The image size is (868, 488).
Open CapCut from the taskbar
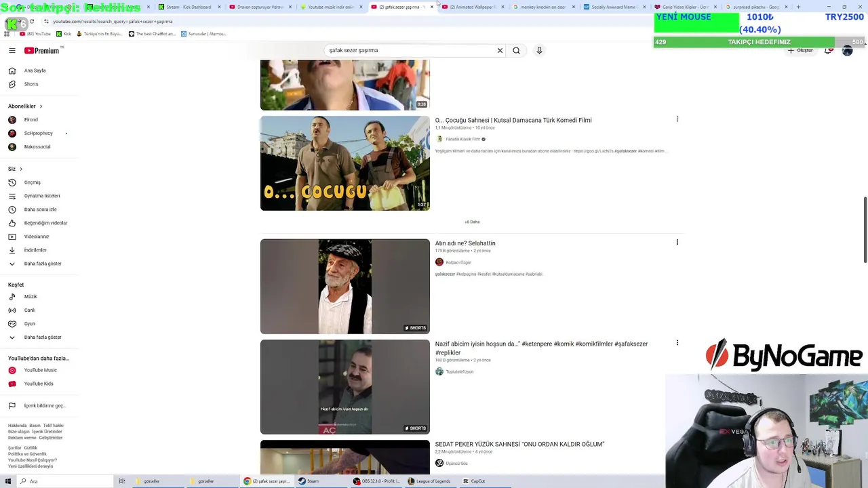click(x=474, y=481)
